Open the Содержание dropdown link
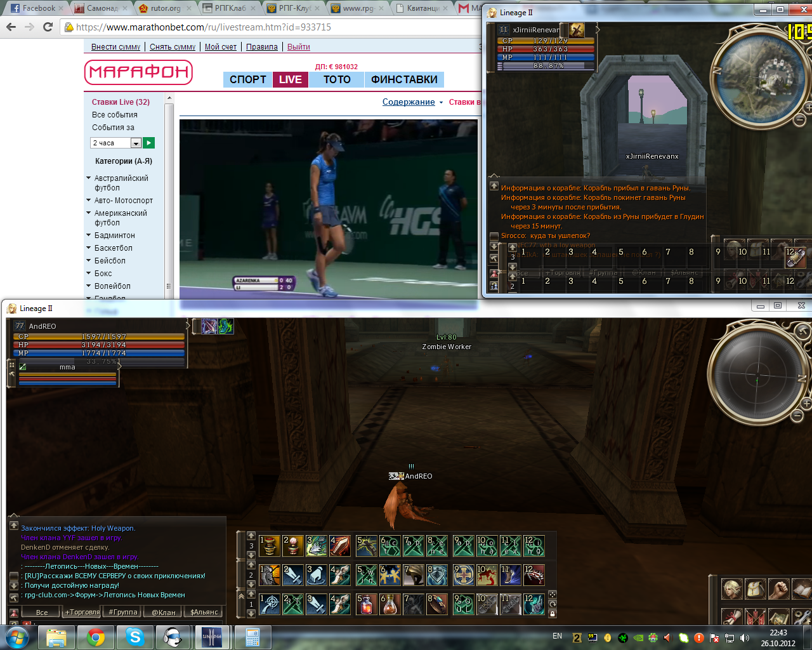This screenshot has height=650, width=812. 412,102
